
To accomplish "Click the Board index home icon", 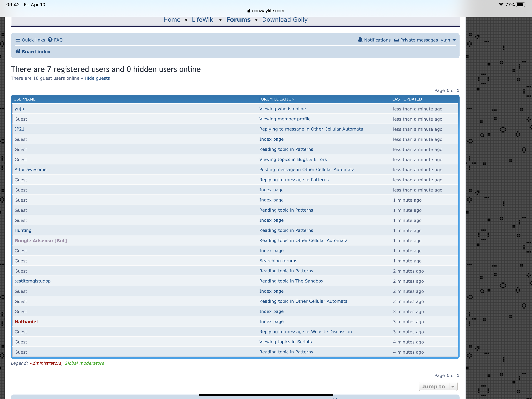I will click(x=18, y=51).
